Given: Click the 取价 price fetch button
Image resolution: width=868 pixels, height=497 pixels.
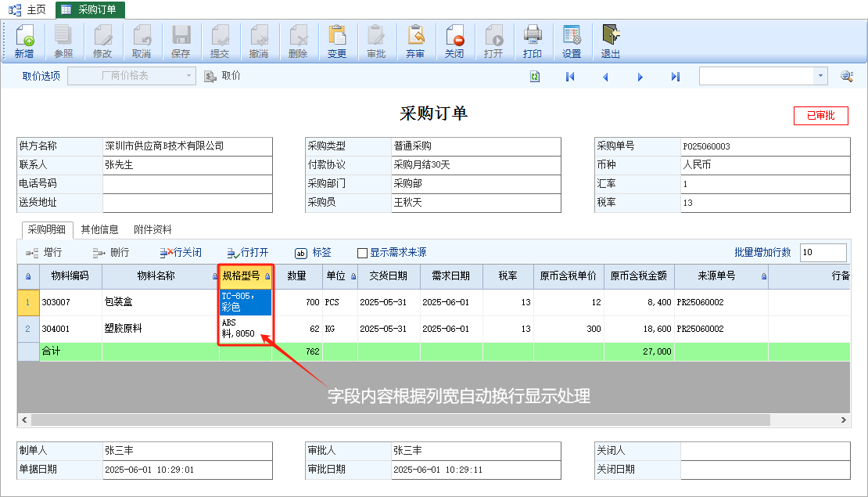Looking at the screenshot, I should 223,76.
